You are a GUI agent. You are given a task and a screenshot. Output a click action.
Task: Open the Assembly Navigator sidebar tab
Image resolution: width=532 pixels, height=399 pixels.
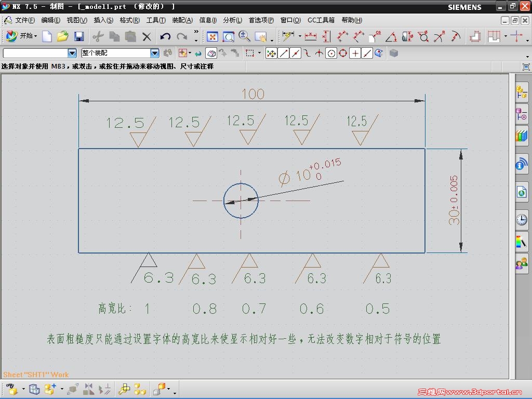[x=522, y=92]
